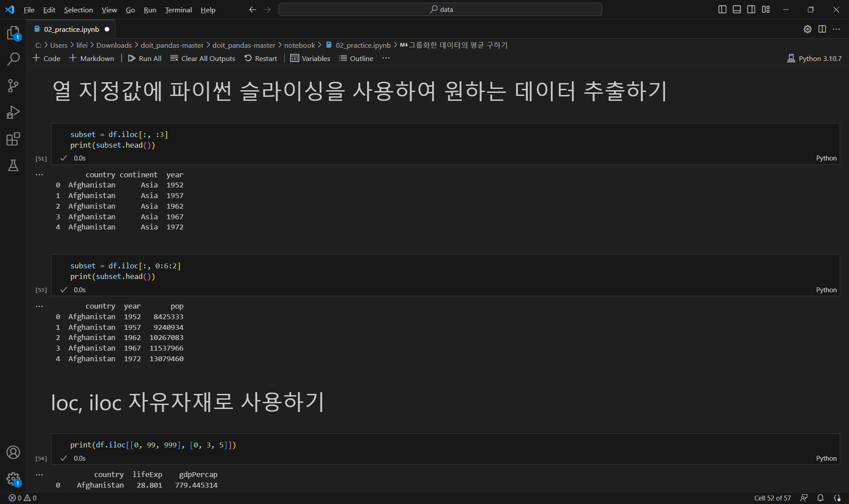The image size is (849, 504).
Task: Click Run All in notebook toolbar
Action: 145,58
